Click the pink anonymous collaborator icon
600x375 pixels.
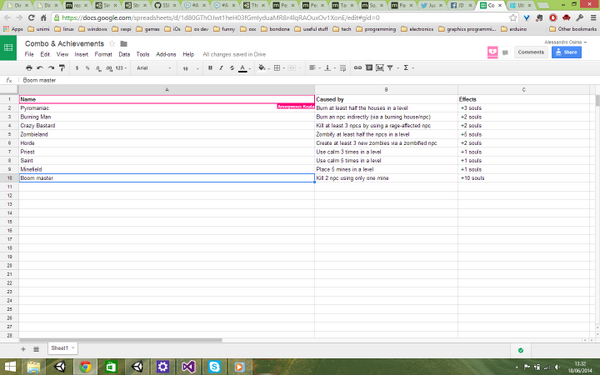pyautogui.click(x=492, y=52)
